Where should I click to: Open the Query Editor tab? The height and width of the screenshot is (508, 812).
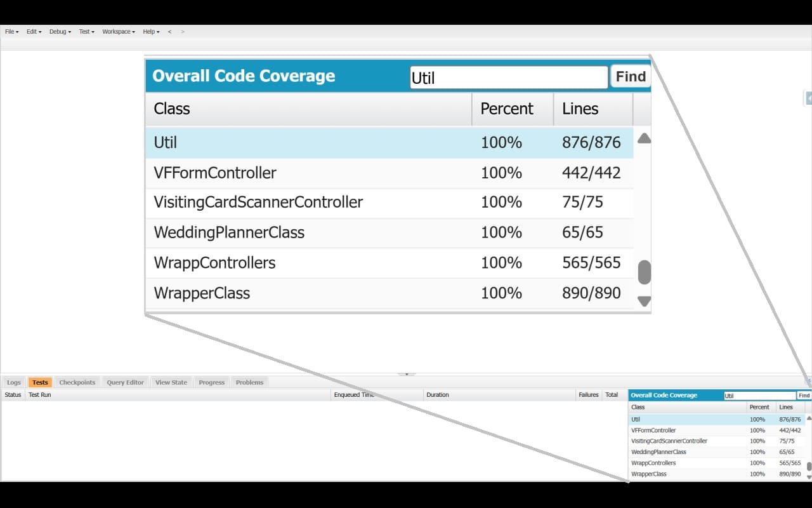coord(126,382)
